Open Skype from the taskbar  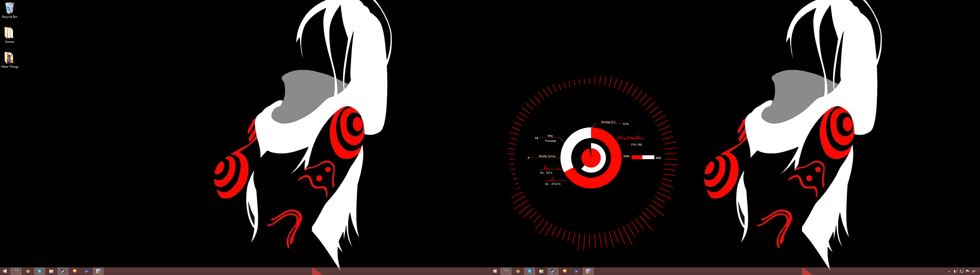tap(40, 271)
